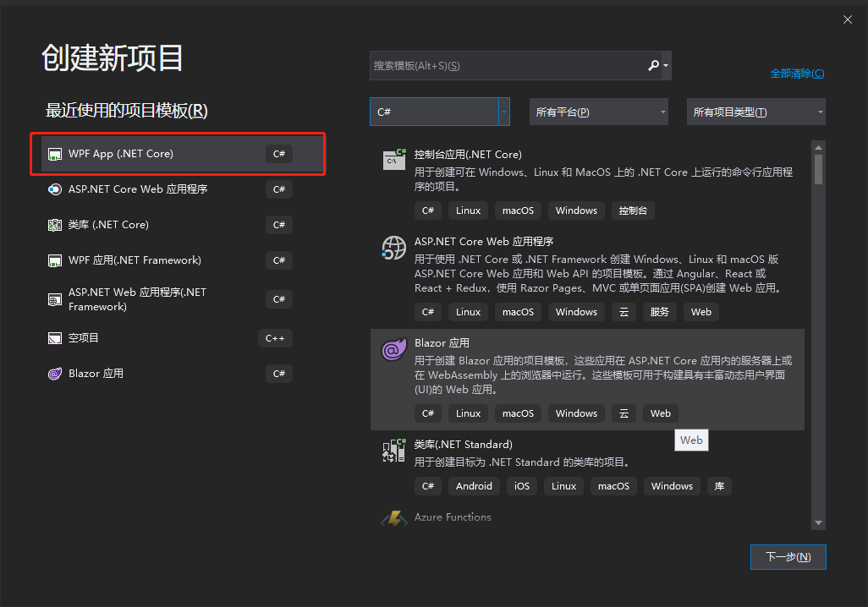Viewport: 868px width, 607px height.
Task: Click the 控制台 tag under 控制台应用
Action: click(633, 211)
